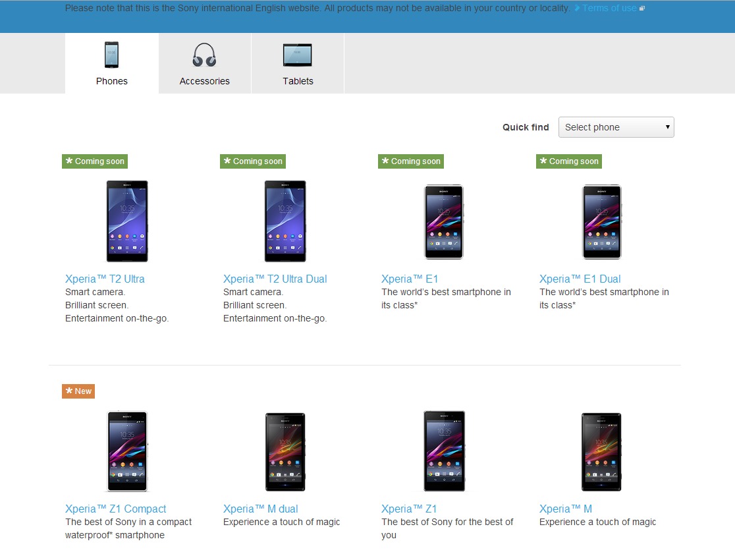Click the Xperia T2 Ultra phone image
The height and width of the screenshot is (560, 735).
pyautogui.click(x=127, y=221)
